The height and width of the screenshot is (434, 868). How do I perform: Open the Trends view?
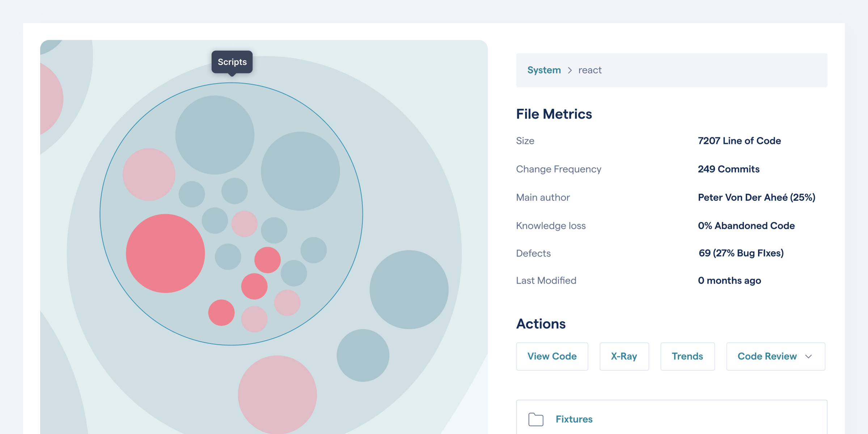[x=687, y=356]
